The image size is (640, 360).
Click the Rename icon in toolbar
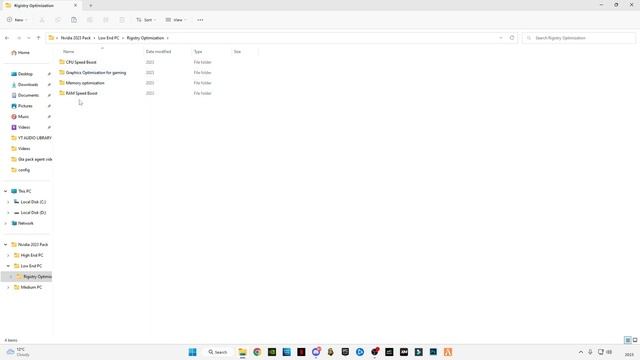(90, 20)
